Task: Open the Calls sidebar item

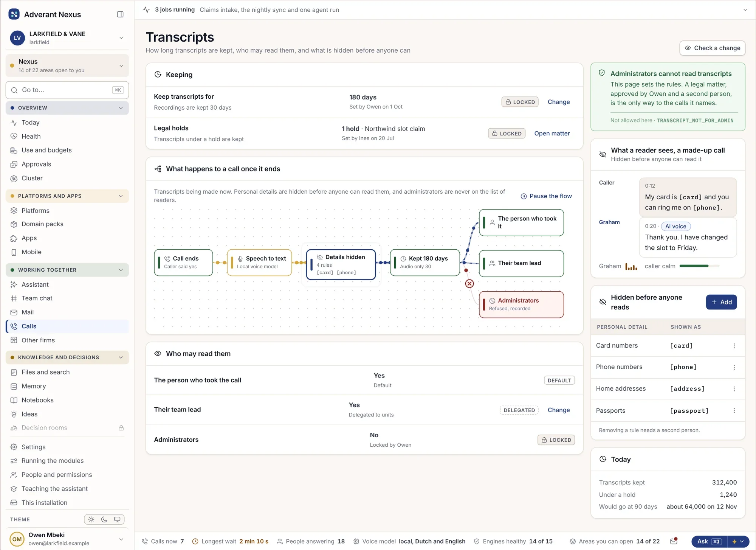Action: tap(67, 326)
